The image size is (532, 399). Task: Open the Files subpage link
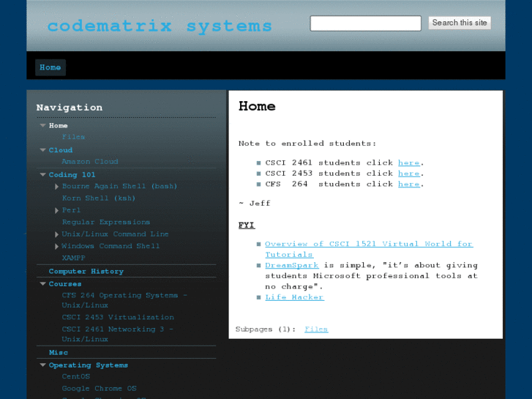tap(316, 329)
